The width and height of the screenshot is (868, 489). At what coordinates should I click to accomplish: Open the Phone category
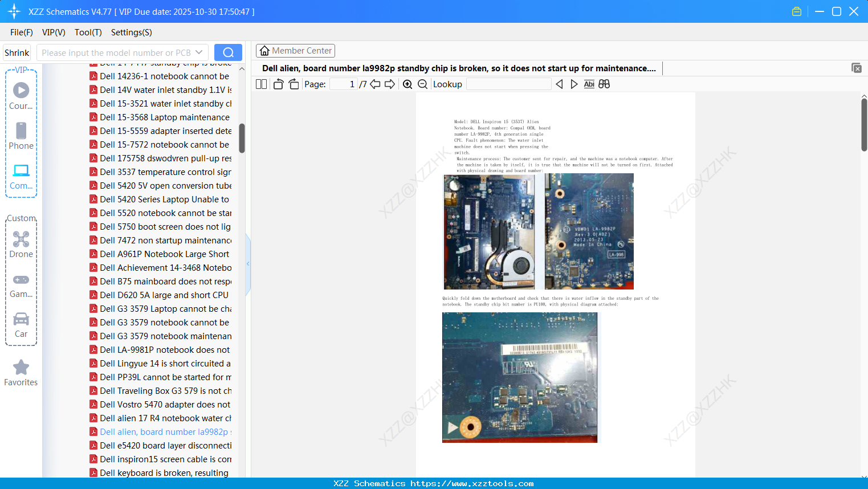pos(21,136)
